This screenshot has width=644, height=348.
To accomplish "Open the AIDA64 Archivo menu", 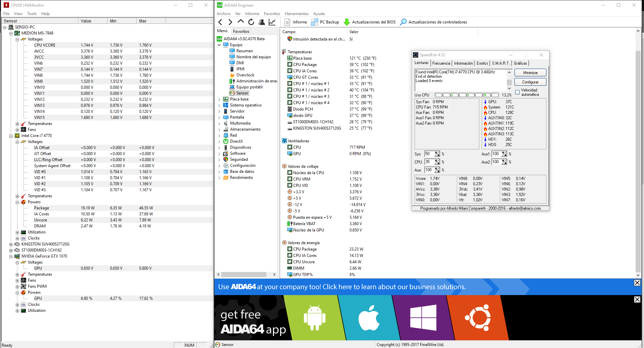I will 223,14.
